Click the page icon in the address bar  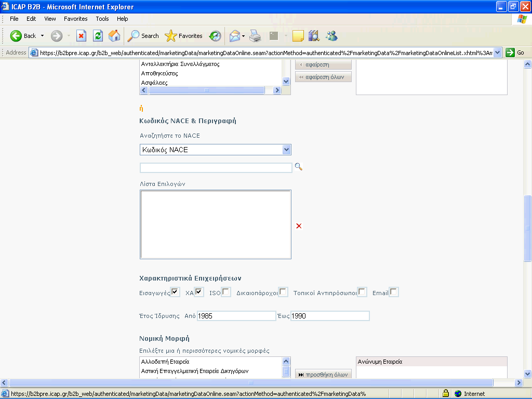(34, 52)
